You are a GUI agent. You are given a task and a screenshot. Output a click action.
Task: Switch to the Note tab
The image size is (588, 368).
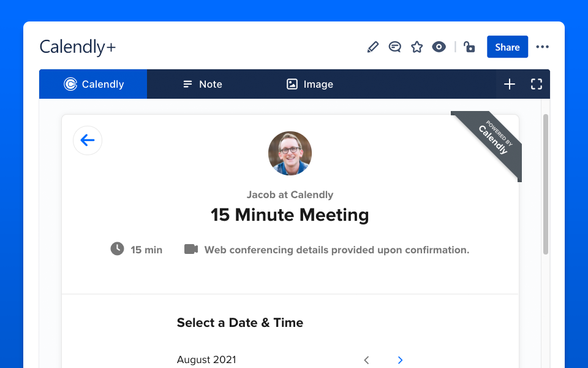coord(203,84)
